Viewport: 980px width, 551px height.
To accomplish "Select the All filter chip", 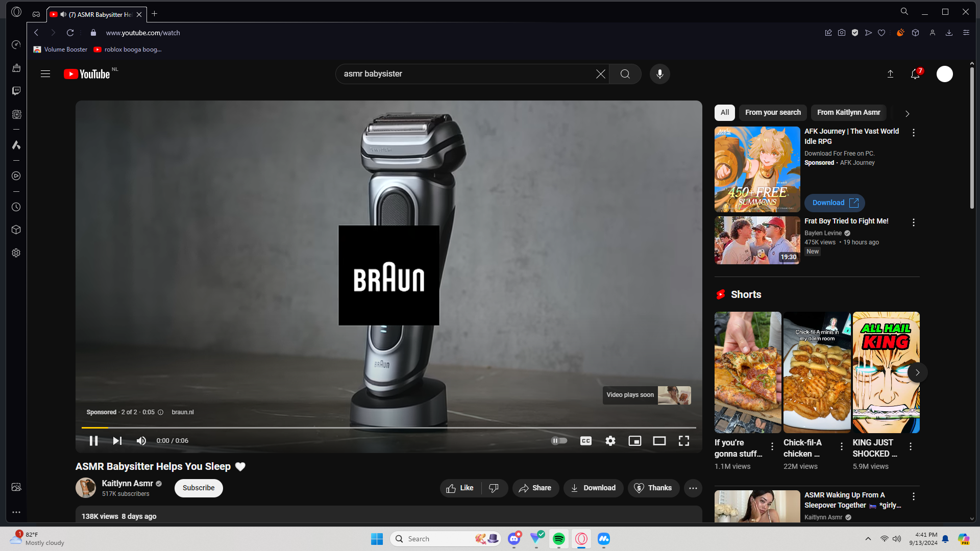I will click(725, 113).
